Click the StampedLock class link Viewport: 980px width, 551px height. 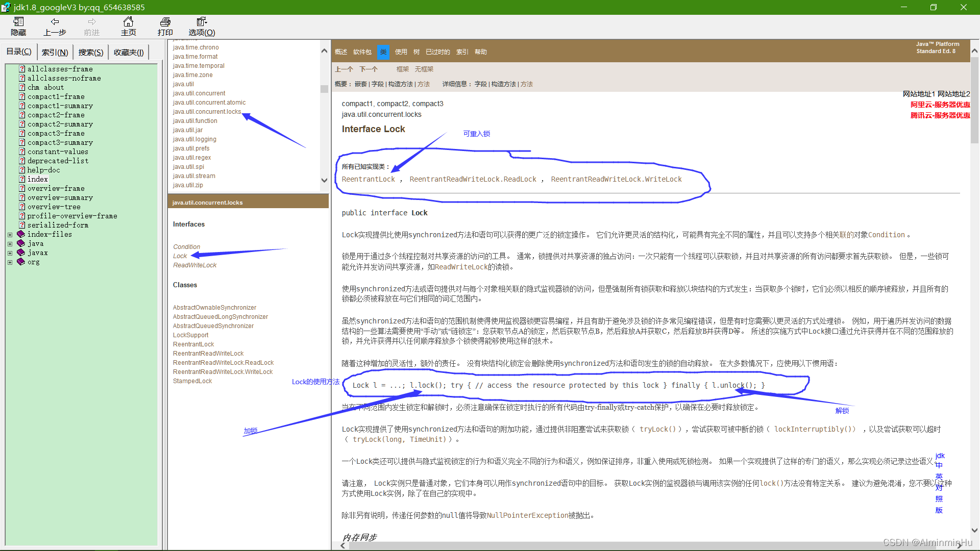click(x=192, y=381)
